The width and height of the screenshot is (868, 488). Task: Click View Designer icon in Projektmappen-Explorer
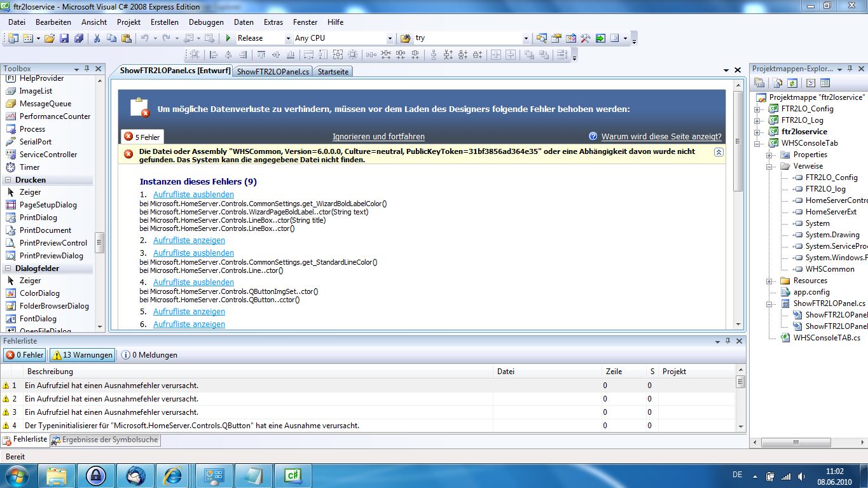[825, 83]
